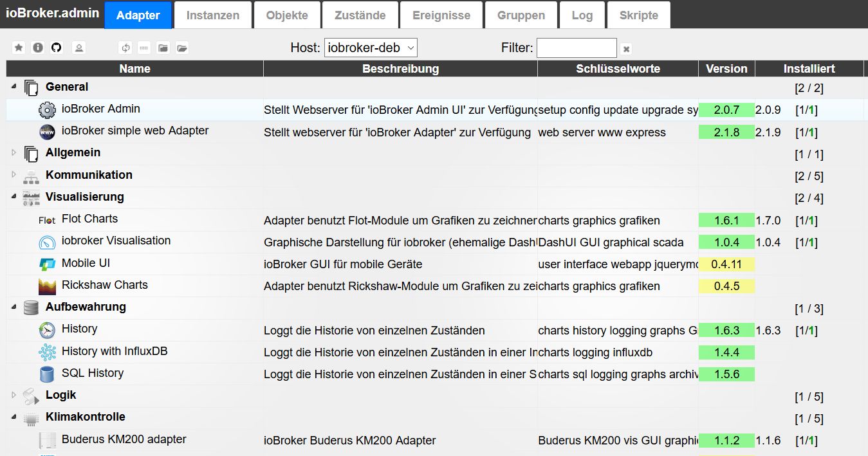The width and height of the screenshot is (868, 456).
Task: Click the Klimakontrolle chip icon
Action: pyautogui.click(x=32, y=419)
